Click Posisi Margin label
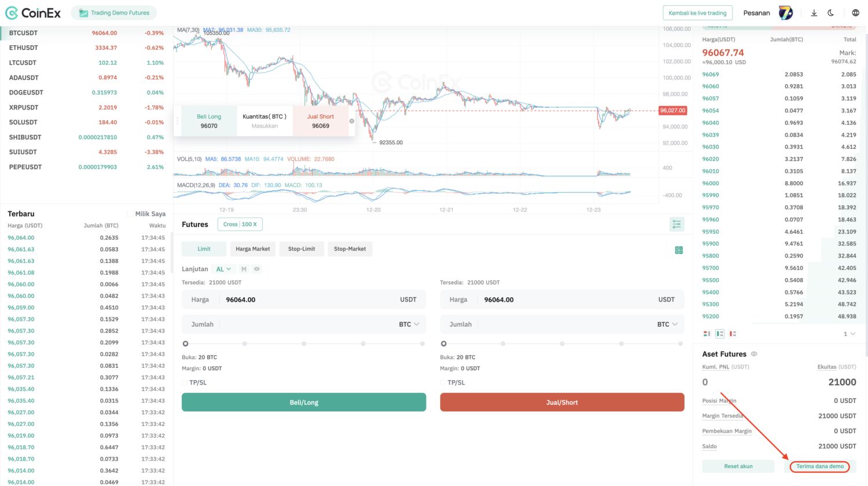The width and height of the screenshot is (868, 486). [x=719, y=401]
